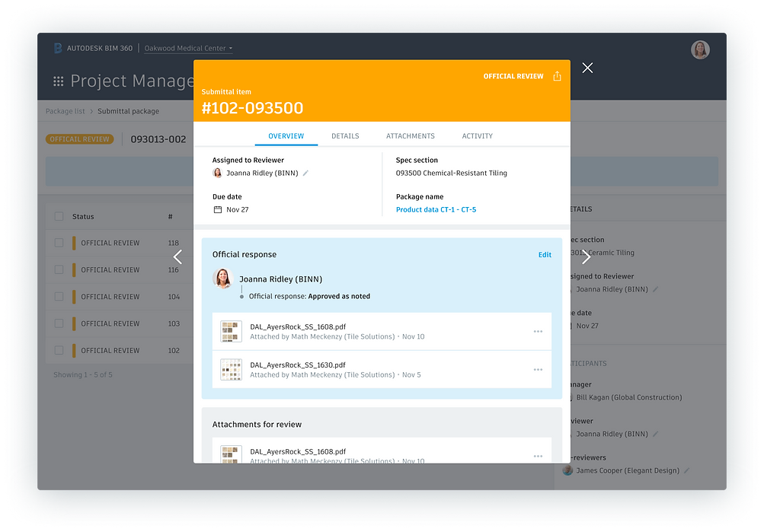The width and height of the screenshot is (764, 532).
Task: Check the box for item 116
Action: pyautogui.click(x=59, y=269)
